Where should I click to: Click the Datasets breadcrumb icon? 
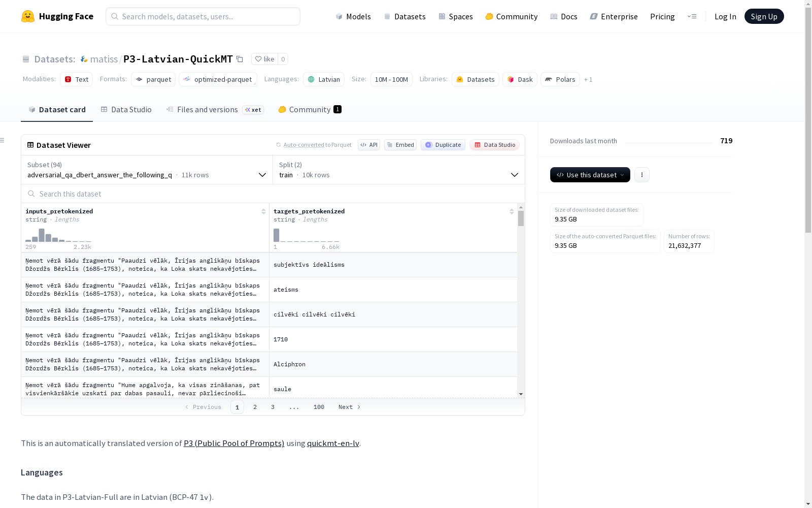tap(26, 59)
